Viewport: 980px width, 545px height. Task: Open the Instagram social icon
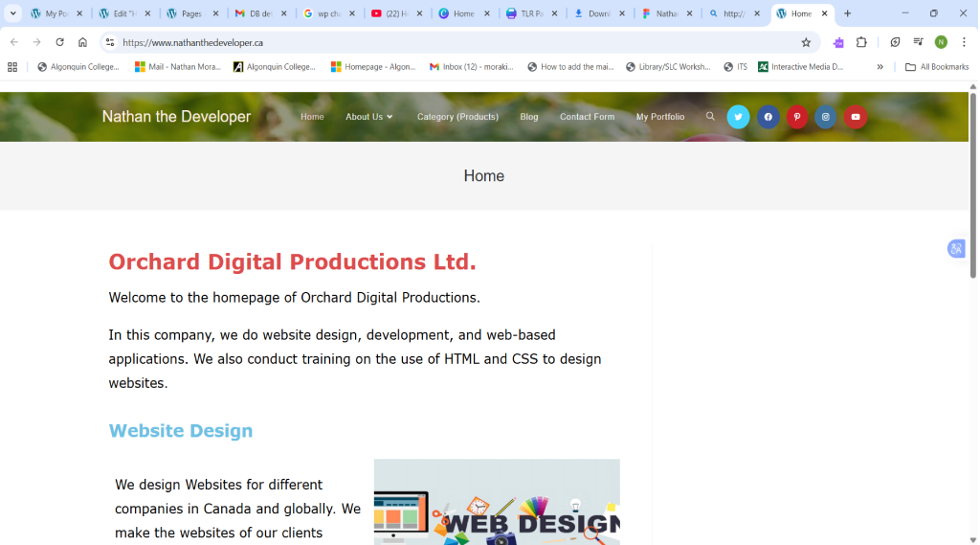point(826,117)
